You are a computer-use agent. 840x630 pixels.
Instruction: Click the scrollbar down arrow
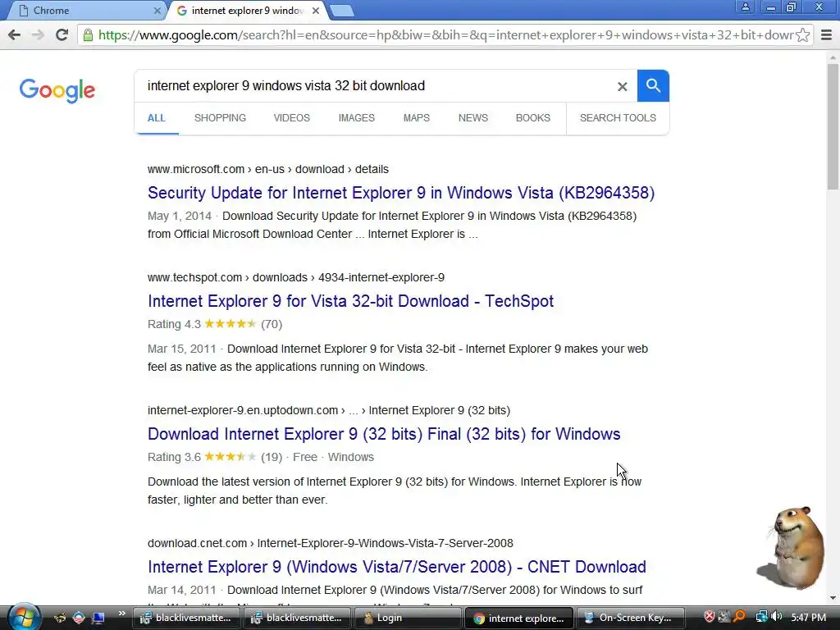point(833,598)
